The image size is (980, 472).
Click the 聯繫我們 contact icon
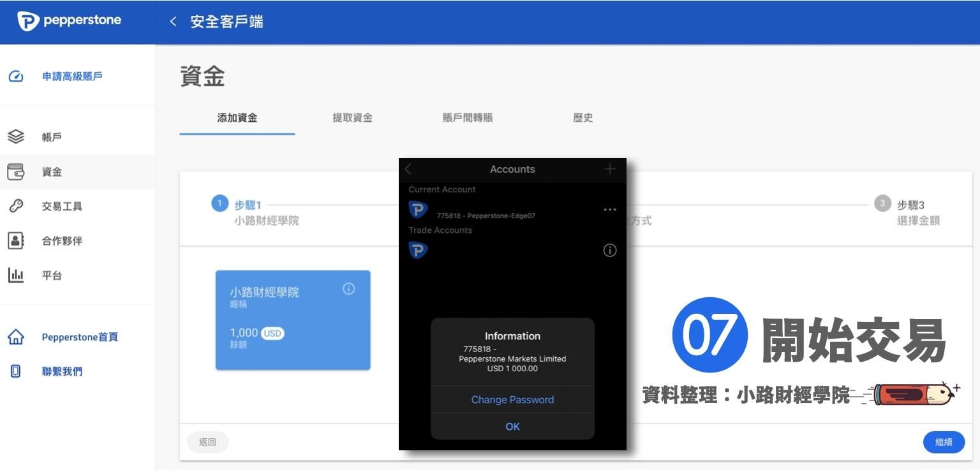click(x=16, y=371)
